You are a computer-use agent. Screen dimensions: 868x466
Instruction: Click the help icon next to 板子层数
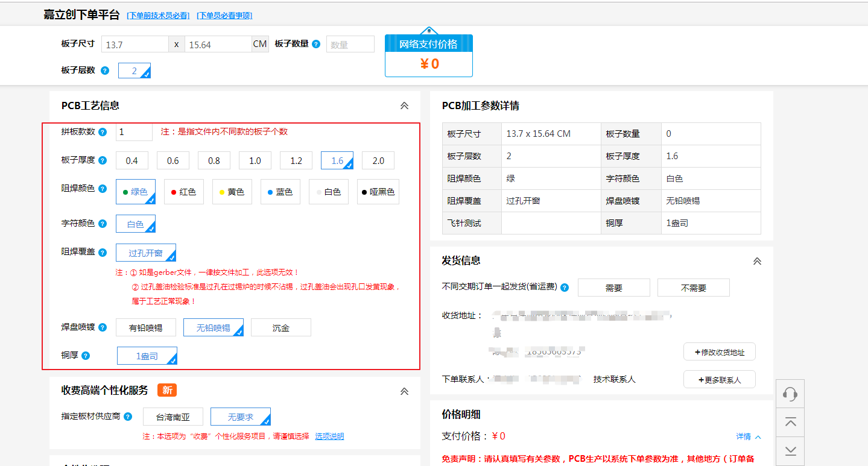105,71
